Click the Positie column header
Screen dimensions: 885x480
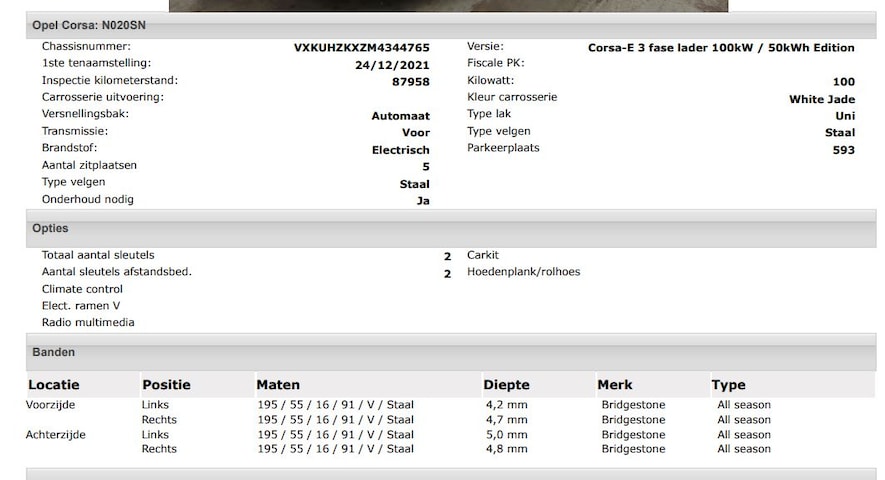[166, 385]
